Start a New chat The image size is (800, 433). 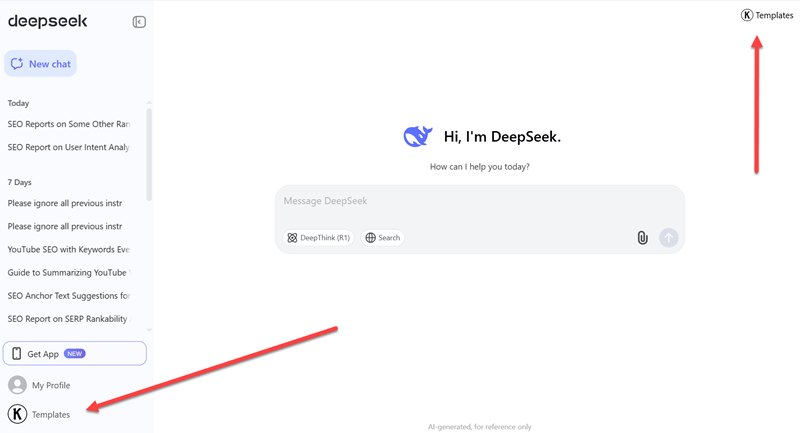pyautogui.click(x=40, y=64)
